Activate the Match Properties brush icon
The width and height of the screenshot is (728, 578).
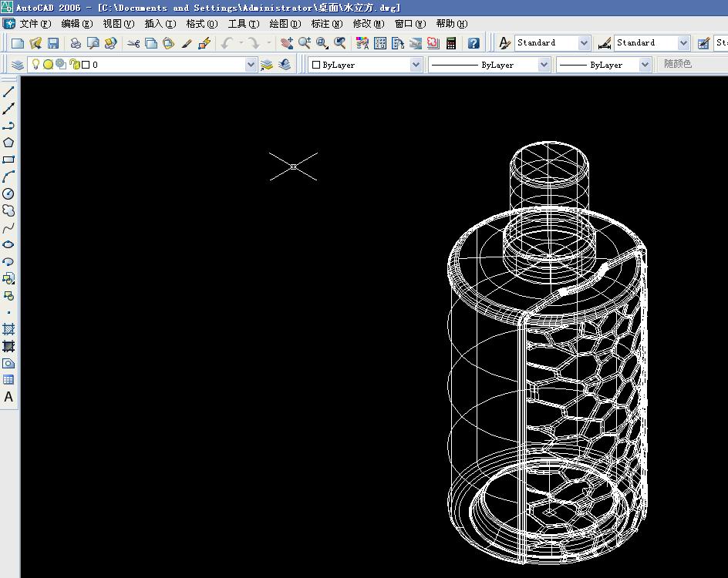(x=187, y=43)
